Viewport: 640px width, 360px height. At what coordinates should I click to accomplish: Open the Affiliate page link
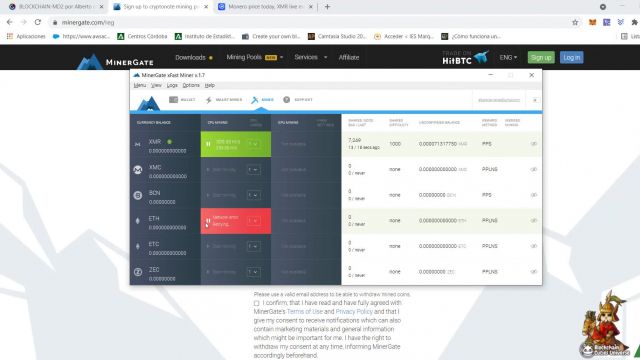pos(349,58)
